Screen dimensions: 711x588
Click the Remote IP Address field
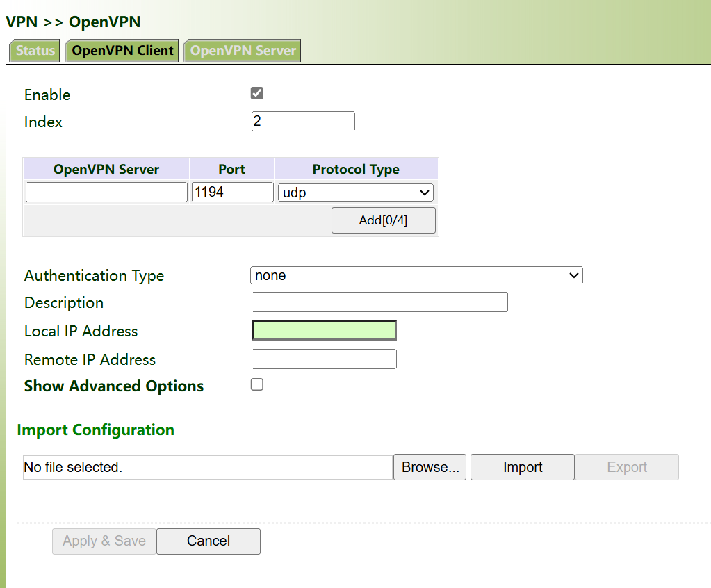click(x=324, y=359)
